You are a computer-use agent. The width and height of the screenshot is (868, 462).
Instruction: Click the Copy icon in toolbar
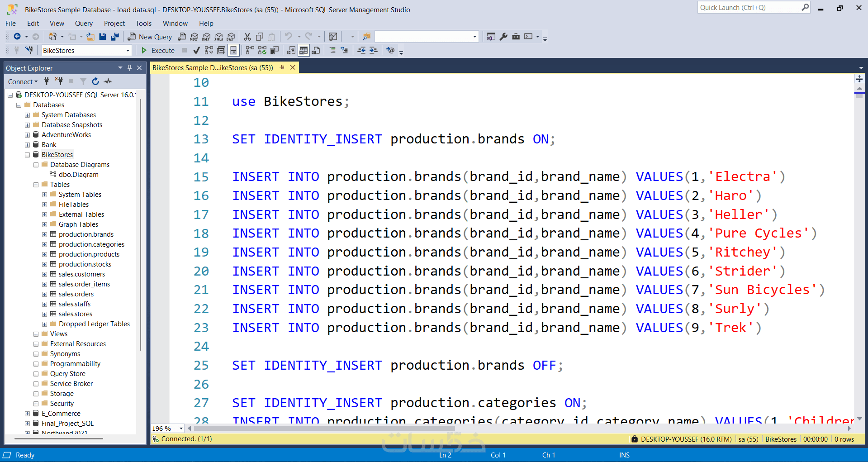260,37
